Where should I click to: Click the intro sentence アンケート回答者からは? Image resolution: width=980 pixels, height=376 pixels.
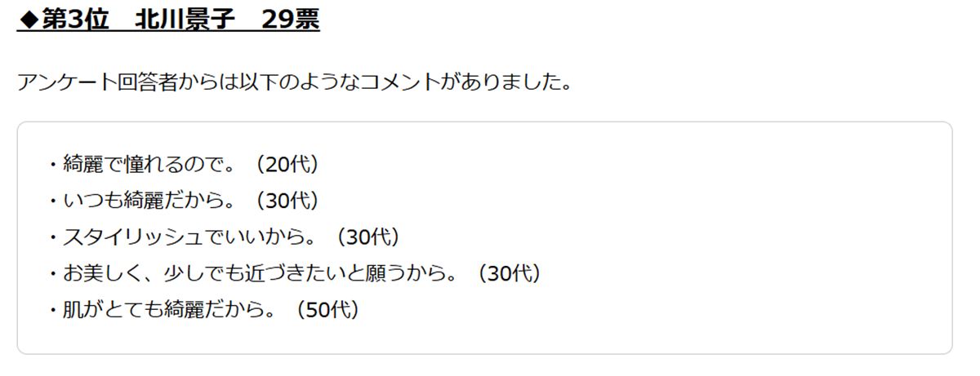point(293,83)
